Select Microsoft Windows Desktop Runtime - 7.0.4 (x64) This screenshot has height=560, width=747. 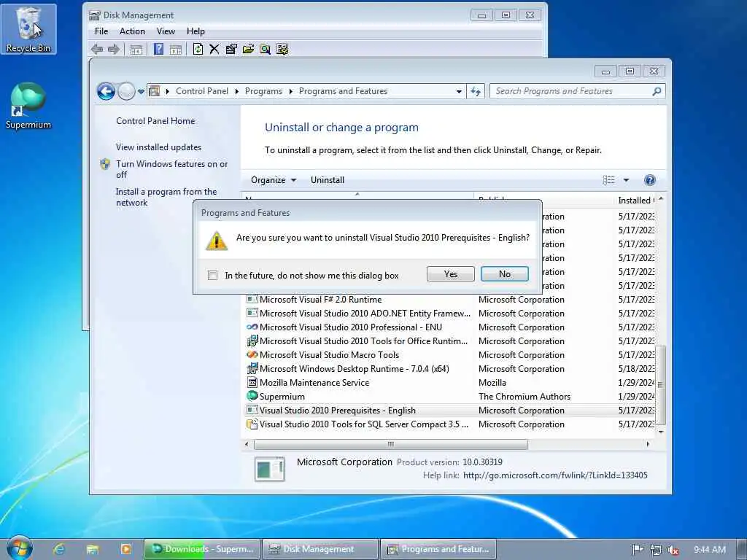[x=449, y=368]
